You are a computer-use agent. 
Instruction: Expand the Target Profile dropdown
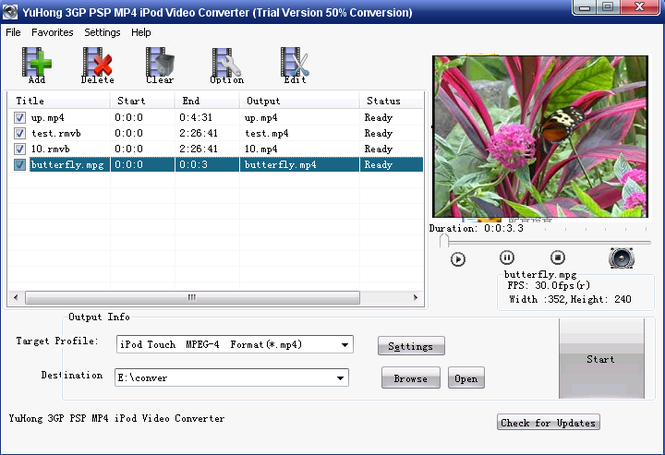[x=345, y=345]
